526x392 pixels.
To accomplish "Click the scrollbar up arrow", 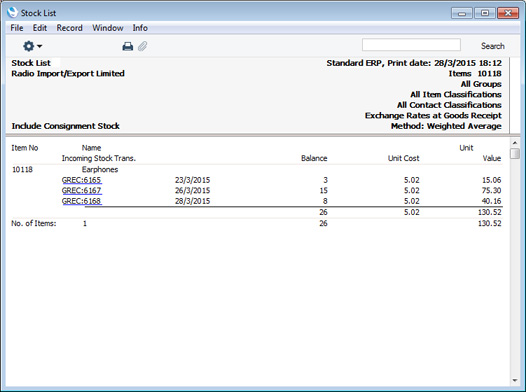I will [x=515, y=143].
